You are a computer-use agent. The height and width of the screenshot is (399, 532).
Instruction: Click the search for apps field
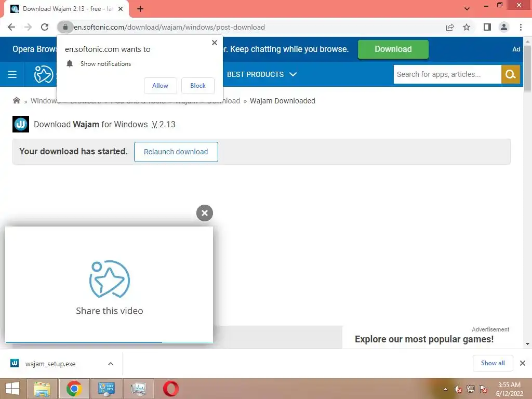pyautogui.click(x=447, y=74)
